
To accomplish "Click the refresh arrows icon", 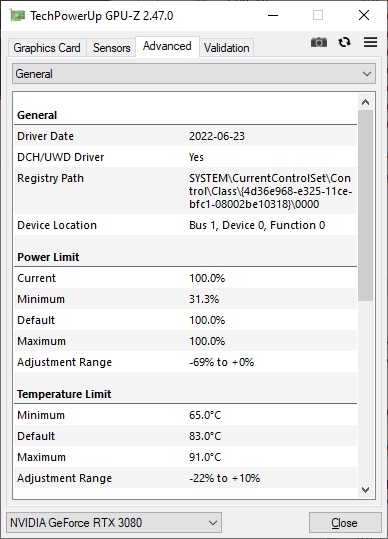I will pyautogui.click(x=344, y=42).
